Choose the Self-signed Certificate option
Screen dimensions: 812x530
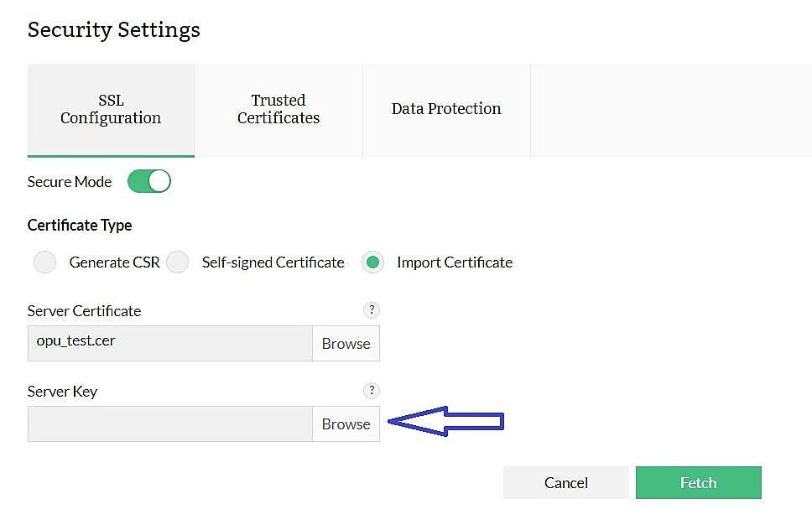click(178, 262)
